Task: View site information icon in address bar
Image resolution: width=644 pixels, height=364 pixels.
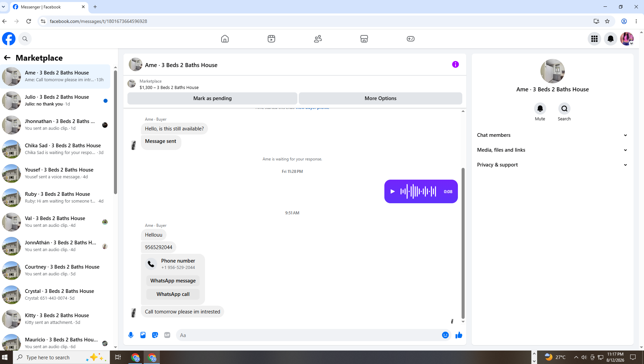Action: (x=43, y=21)
